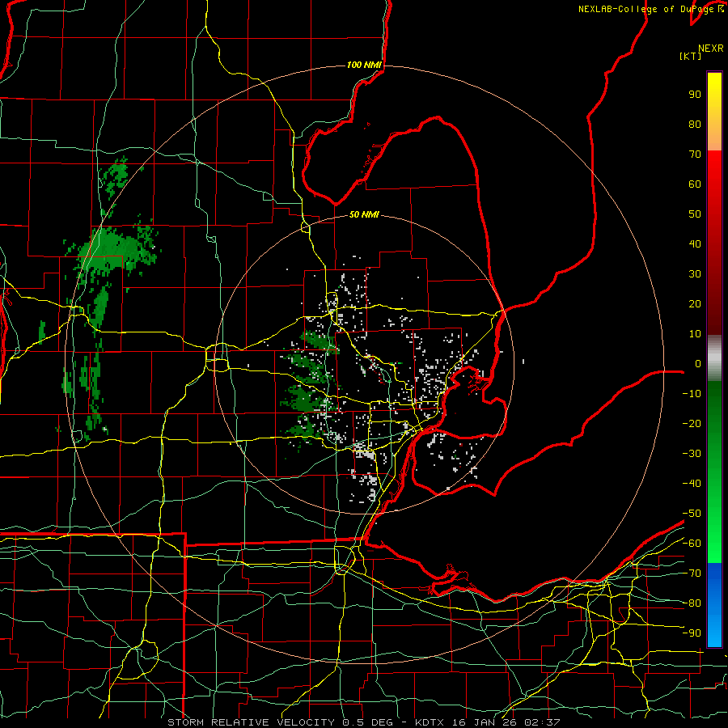Click the -60 value on the velocity scale
The image size is (728, 728).
pyautogui.click(x=692, y=544)
